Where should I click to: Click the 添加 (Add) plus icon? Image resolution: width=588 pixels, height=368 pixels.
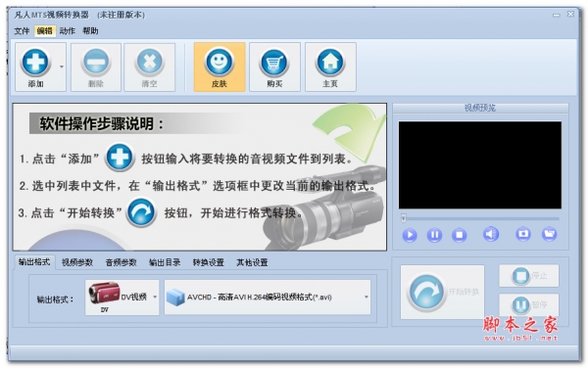coord(35,62)
